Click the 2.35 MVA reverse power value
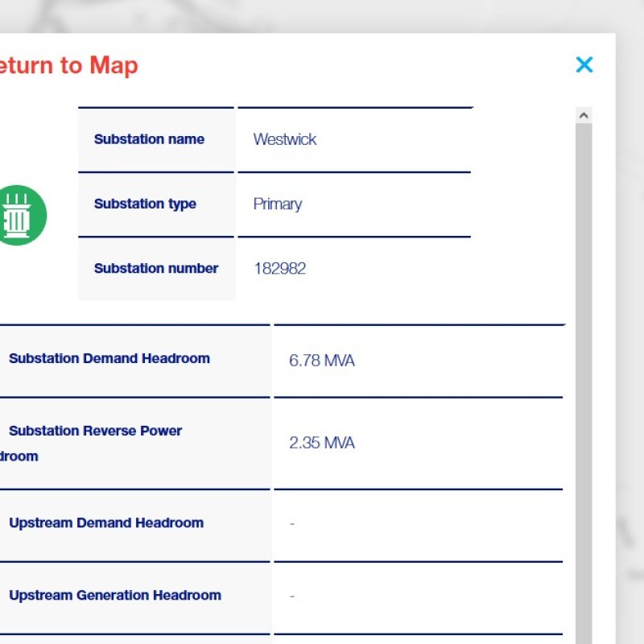Screen dimensions: 644x644 tap(322, 443)
